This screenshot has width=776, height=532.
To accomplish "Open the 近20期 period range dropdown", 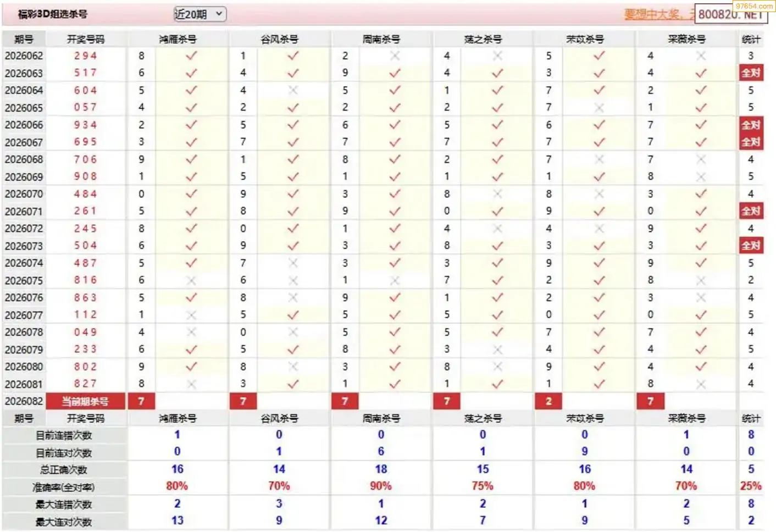I will coord(199,14).
